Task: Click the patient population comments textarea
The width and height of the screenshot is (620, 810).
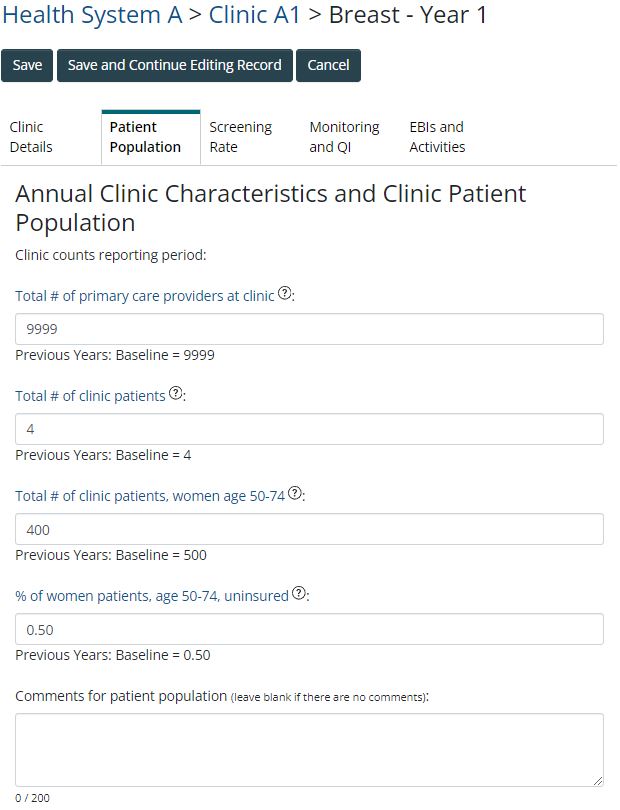Action: tap(309, 749)
